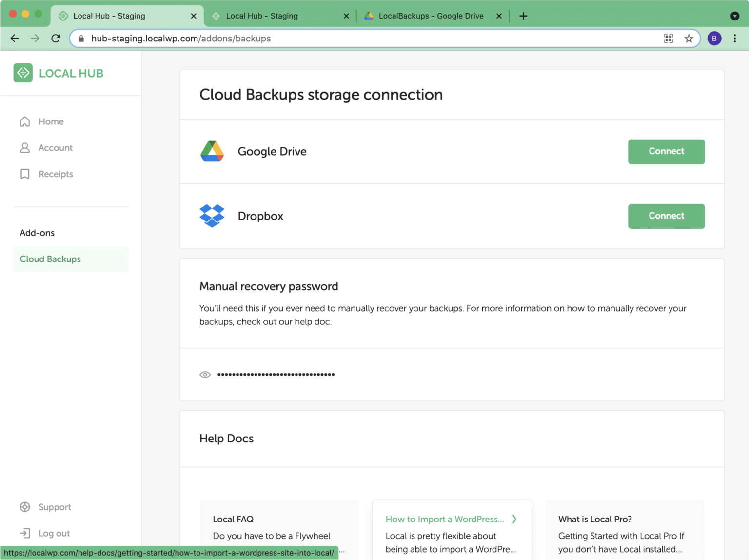The height and width of the screenshot is (560, 749).
Task: Connect Dropbox storage
Action: pos(666,216)
